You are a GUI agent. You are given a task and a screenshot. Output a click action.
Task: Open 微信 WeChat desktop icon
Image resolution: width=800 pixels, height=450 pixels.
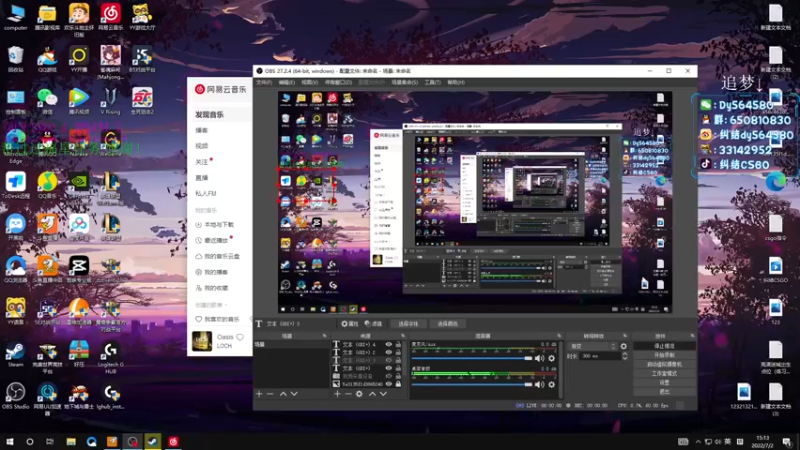point(47,101)
